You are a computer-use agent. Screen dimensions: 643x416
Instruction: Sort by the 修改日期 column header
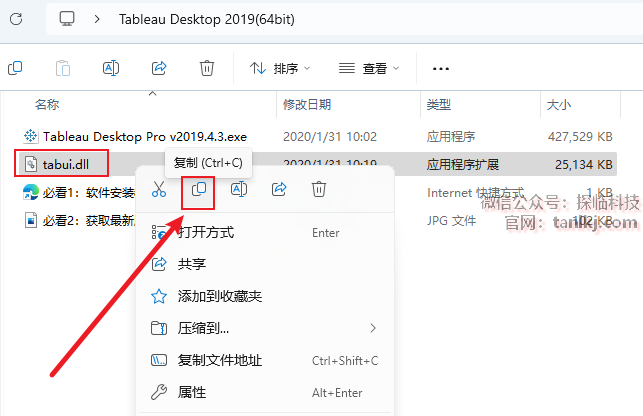coord(307,105)
